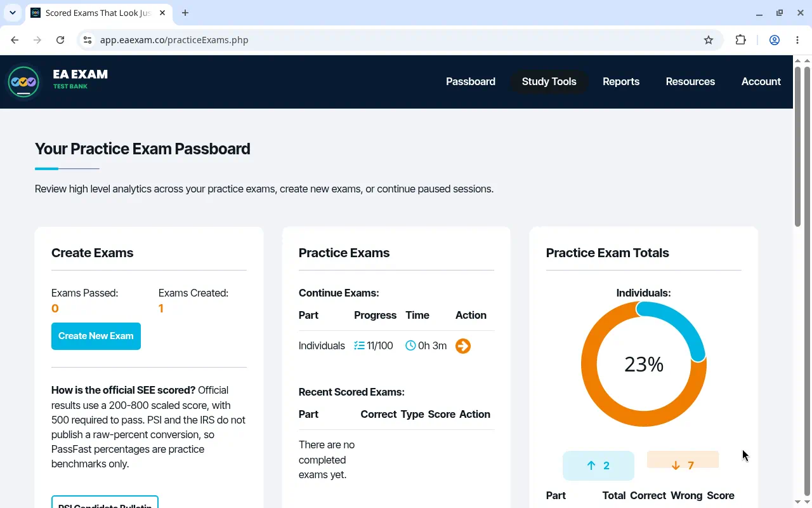Open the Reports menu

point(621,82)
